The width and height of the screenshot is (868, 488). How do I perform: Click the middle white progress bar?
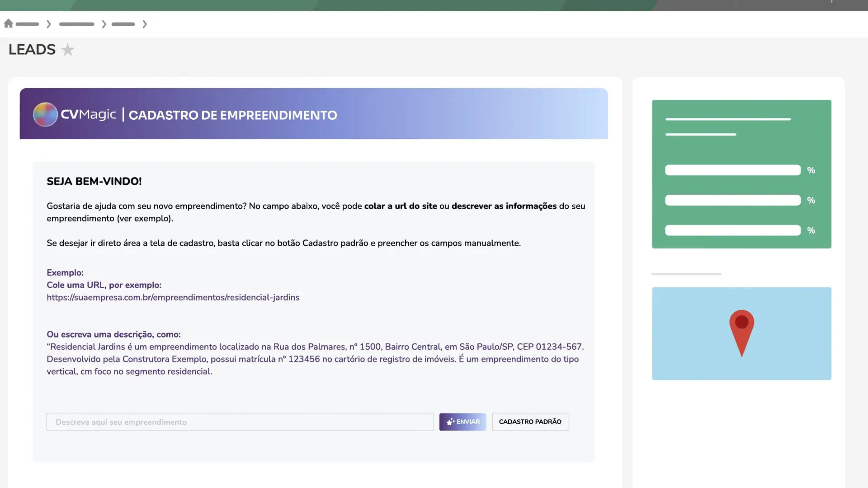[732, 200]
